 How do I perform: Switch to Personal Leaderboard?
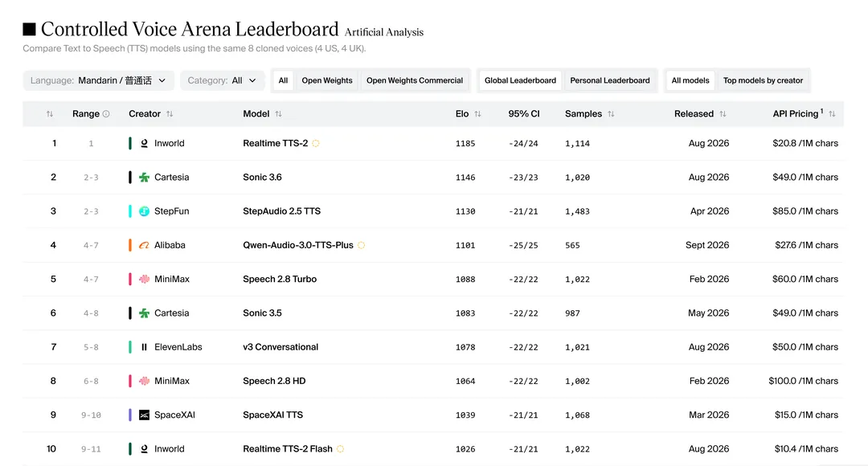(x=610, y=80)
